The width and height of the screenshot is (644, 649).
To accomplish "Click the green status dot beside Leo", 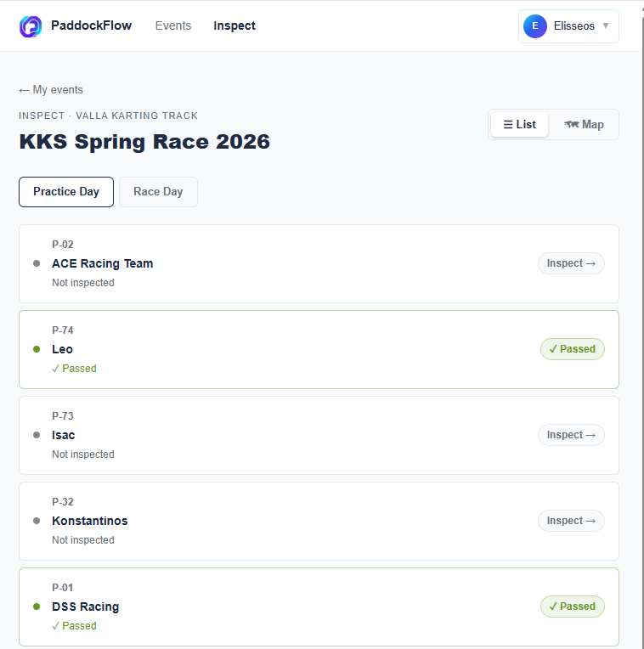I will pos(37,349).
